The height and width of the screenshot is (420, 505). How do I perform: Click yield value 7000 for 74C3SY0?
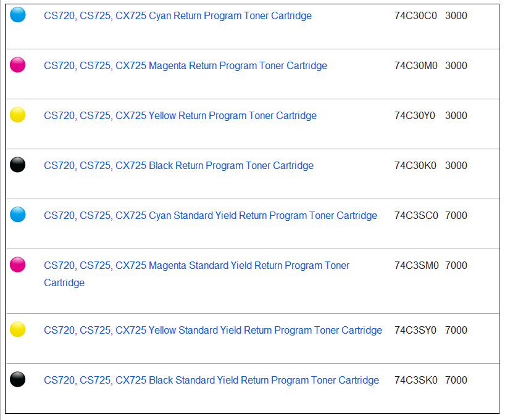pyautogui.click(x=456, y=331)
